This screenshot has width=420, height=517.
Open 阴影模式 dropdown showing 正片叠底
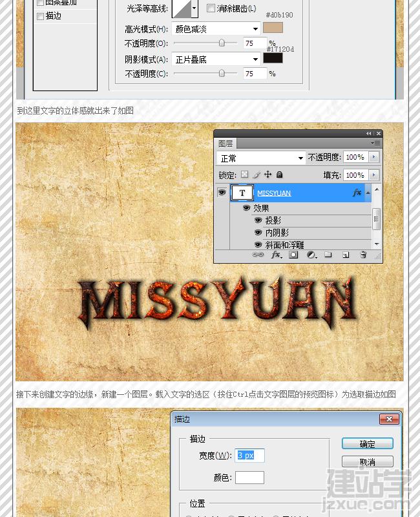(216, 59)
